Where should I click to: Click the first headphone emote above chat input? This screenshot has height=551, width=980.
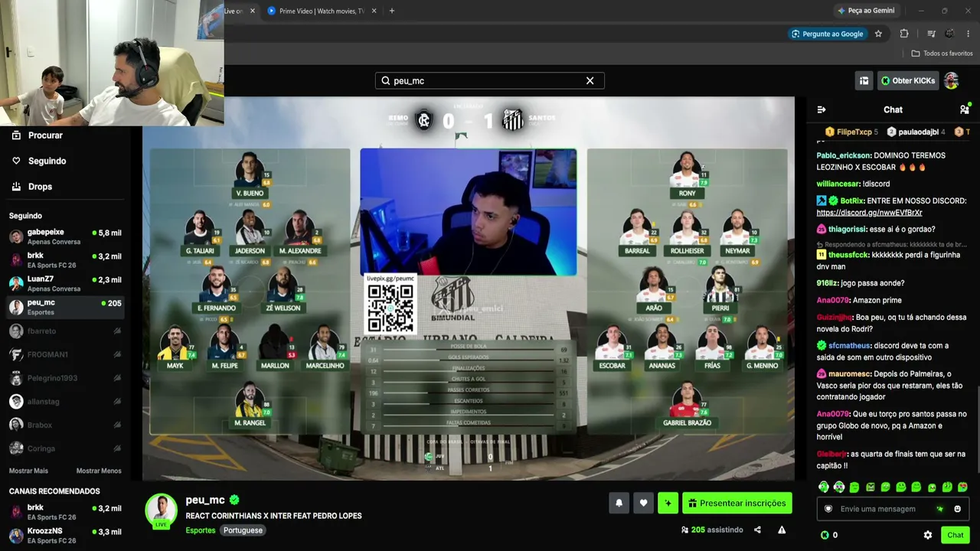click(x=824, y=487)
